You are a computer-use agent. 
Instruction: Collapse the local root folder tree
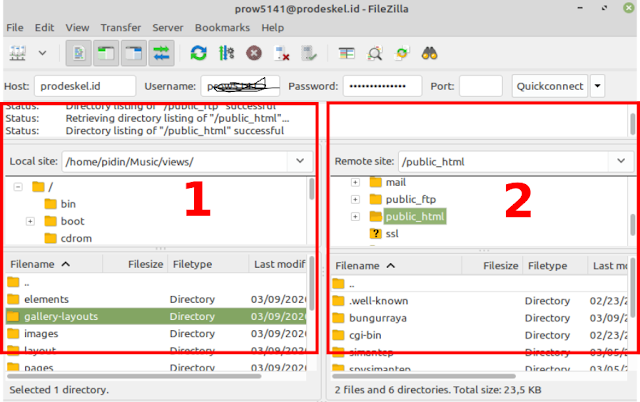[x=18, y=187]
